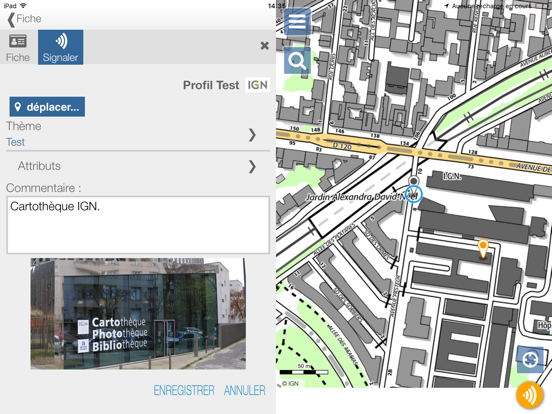
Task: Click the Test theme value
Action: 15,142
